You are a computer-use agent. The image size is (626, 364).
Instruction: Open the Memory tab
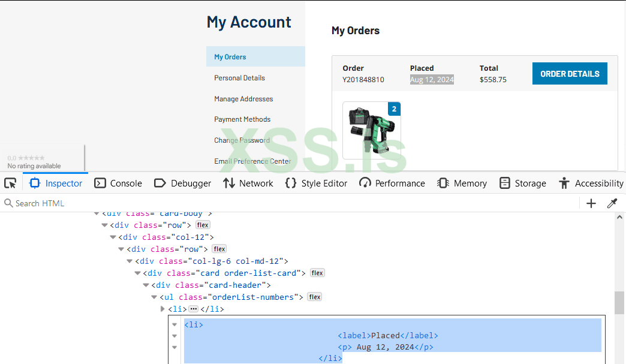click(462, 183)
